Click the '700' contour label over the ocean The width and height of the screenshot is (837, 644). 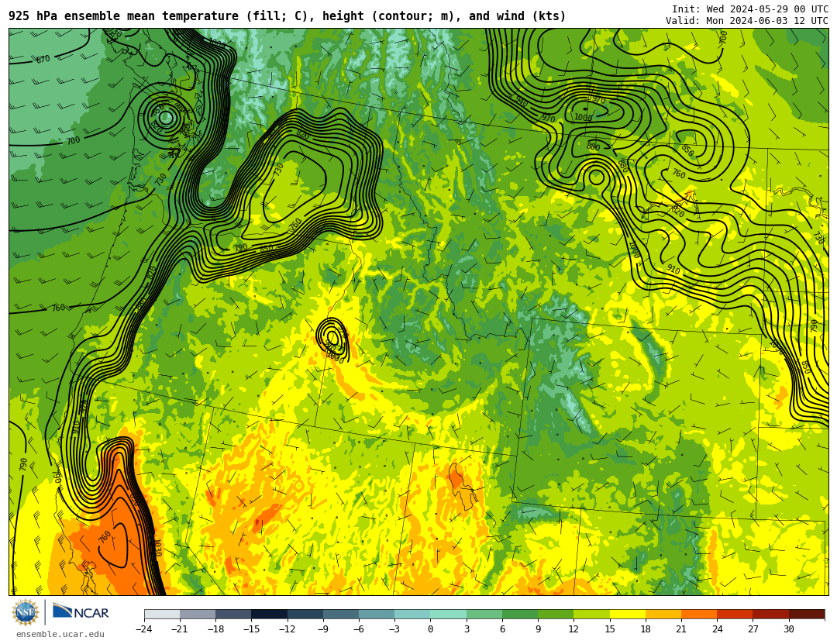[73, 140]
